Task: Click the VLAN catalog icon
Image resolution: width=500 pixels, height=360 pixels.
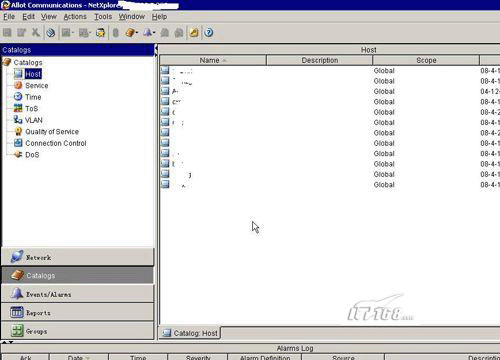Action: pos(18,120)
